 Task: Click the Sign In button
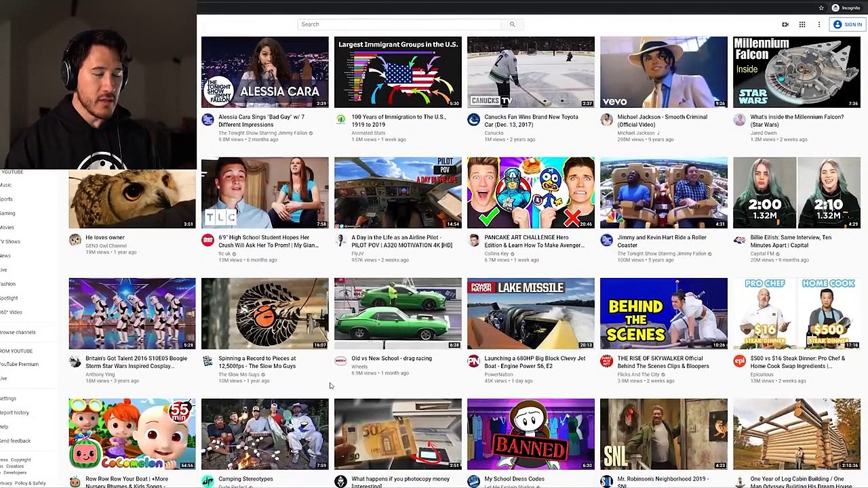pos(848,24)
